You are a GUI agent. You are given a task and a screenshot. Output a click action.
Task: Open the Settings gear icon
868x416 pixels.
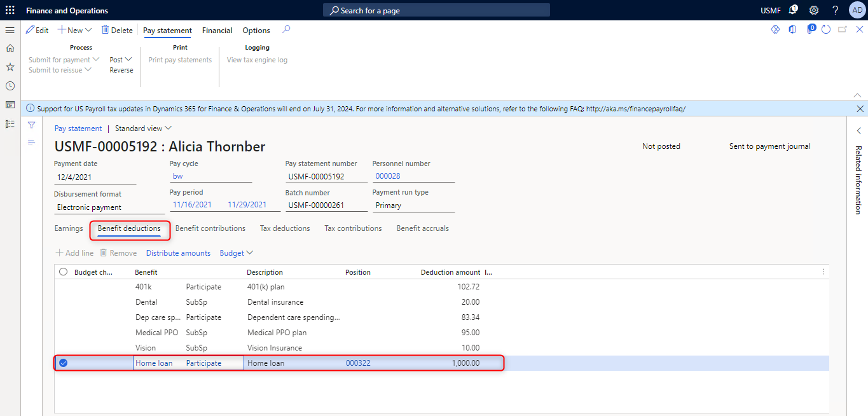pyautogui.click(x=813, y=10)
